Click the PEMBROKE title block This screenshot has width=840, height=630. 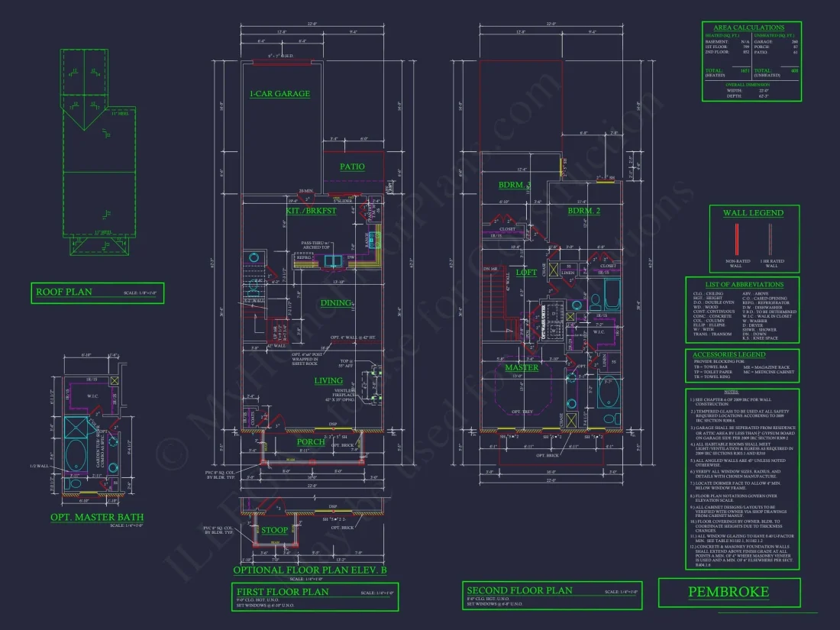(727, 592)
